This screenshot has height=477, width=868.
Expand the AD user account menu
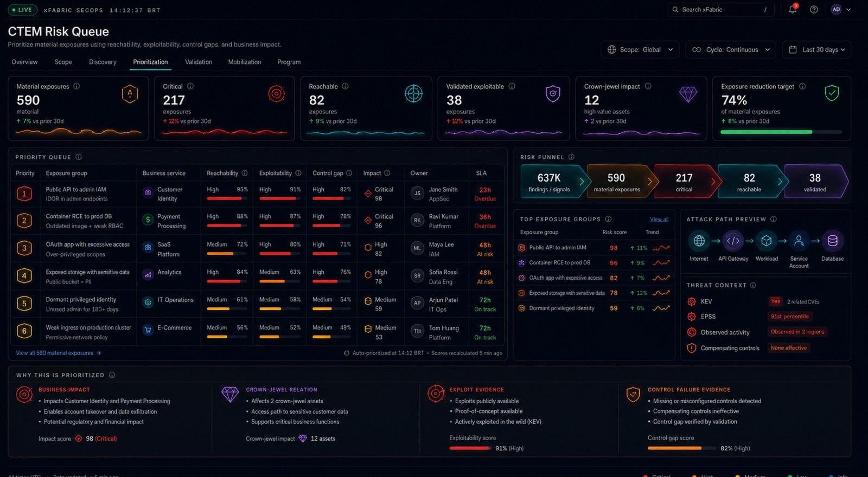[841, 9]
